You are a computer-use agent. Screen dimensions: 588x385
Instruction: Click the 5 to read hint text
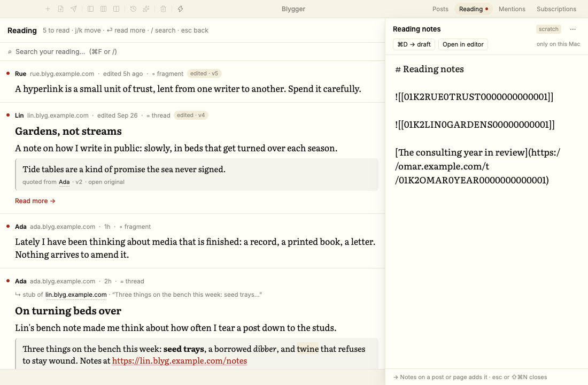pyautogui.click(x=56, y=30)
